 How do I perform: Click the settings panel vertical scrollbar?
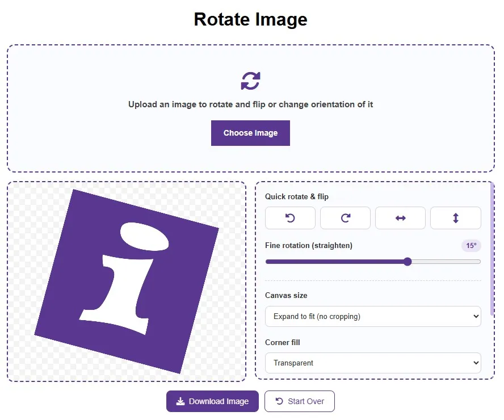point(492,249)
